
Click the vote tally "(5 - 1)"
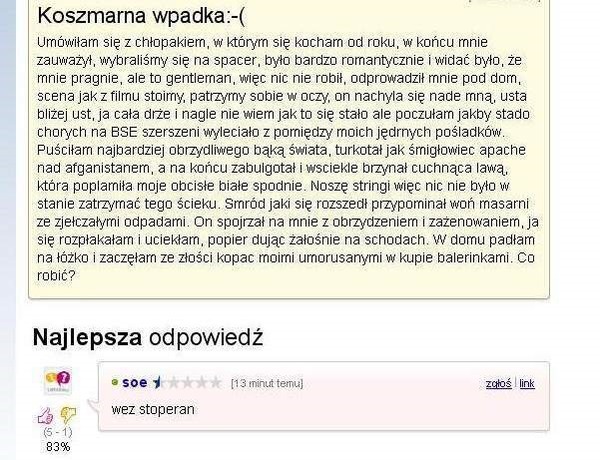point(58,432)
